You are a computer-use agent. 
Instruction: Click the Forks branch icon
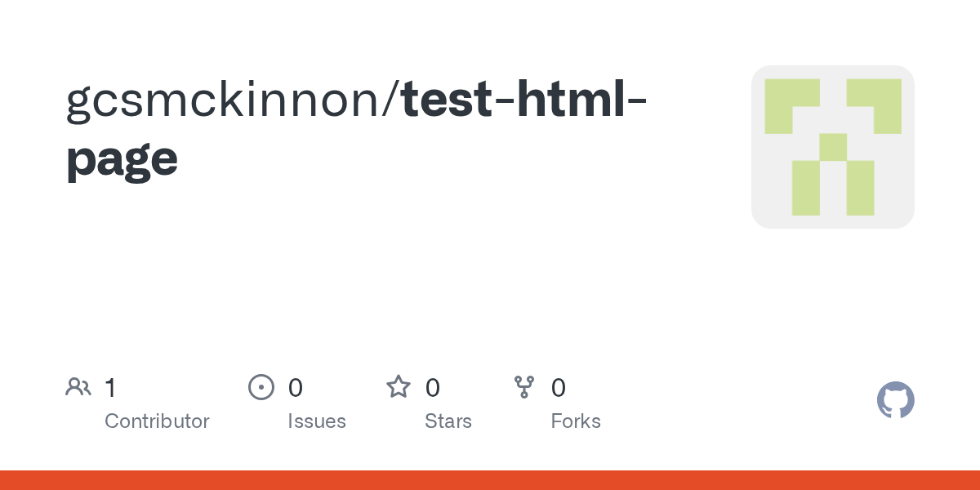pos(524,386)
